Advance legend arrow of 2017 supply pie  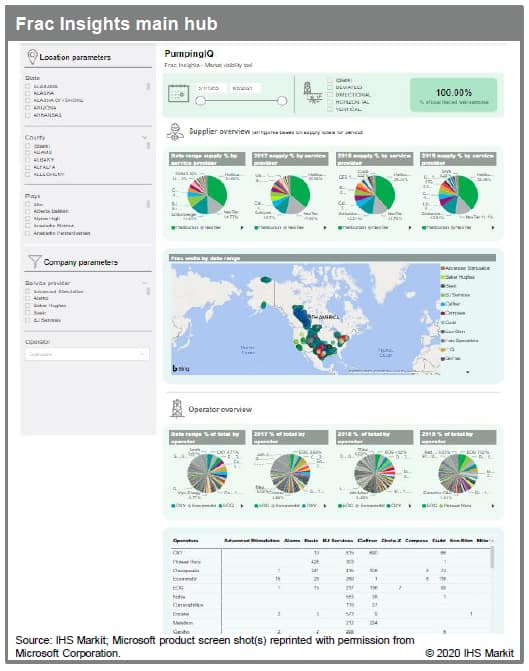pyautogui.click(x=325, y=228)
